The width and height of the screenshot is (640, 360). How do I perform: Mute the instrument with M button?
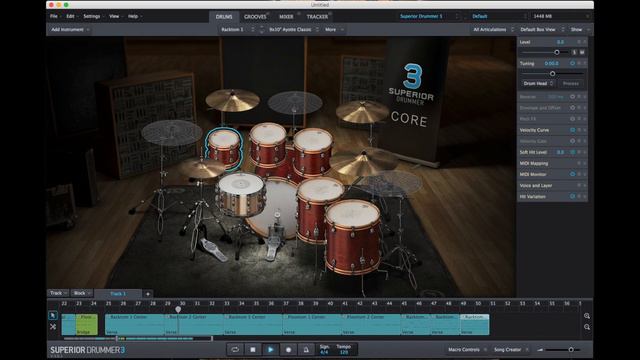(x=582, y=52)
